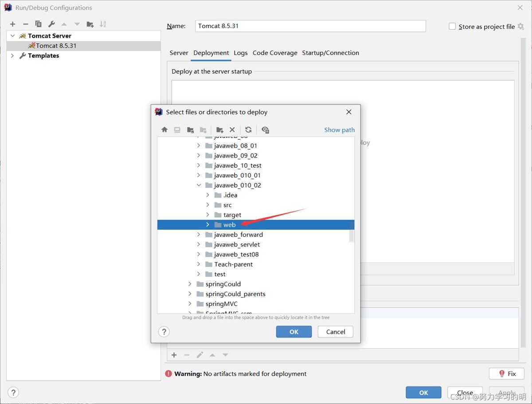This screenshot has height=404, width=532.
Task: Click the Name field containing Tomcat 8.5.31
Action: pos(310,26)
